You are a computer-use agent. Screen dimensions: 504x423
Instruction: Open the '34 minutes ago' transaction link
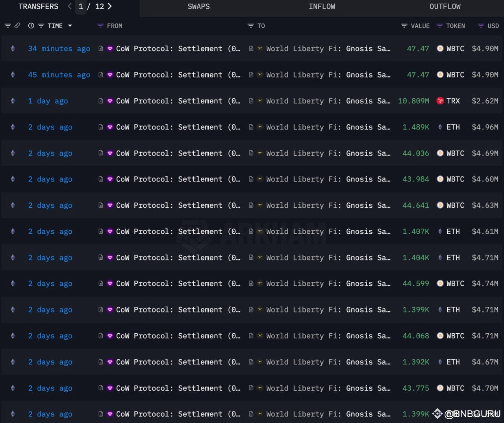[59, 48]
